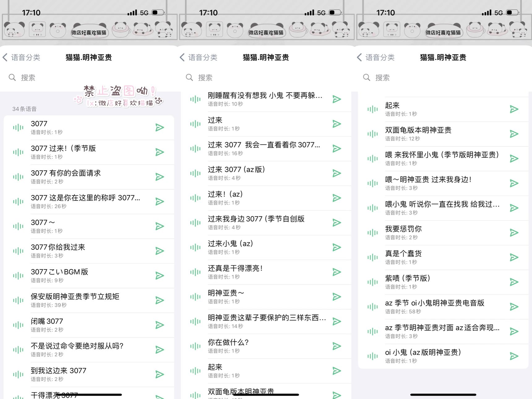Send the "你在做什么?" voice
The height and width of the screenshot is (399, 532).
coord(337,346)
